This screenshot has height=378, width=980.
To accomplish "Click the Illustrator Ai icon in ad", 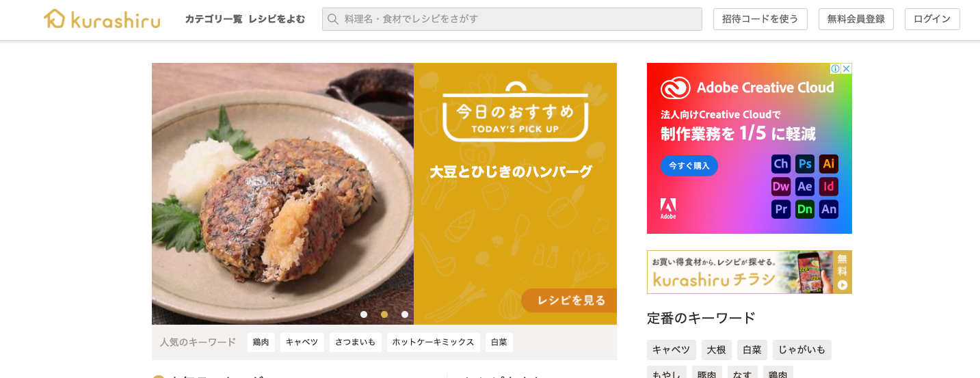I will pyautogui.click(x=829, y=164).
